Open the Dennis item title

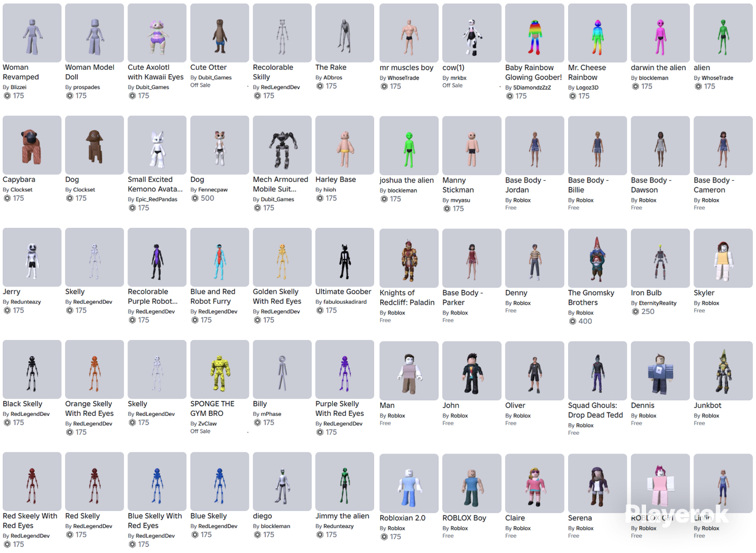point(643,405)
